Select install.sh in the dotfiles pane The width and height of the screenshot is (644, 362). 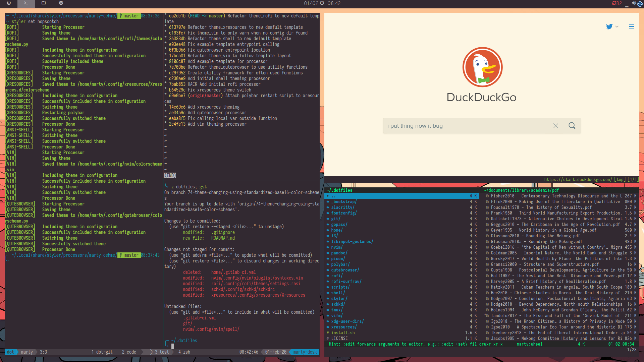[x=343, y=333]
